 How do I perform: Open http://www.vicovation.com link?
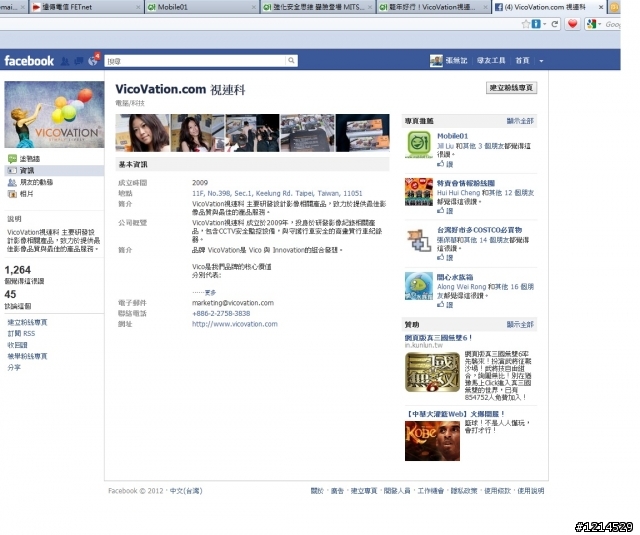point(235,324)
